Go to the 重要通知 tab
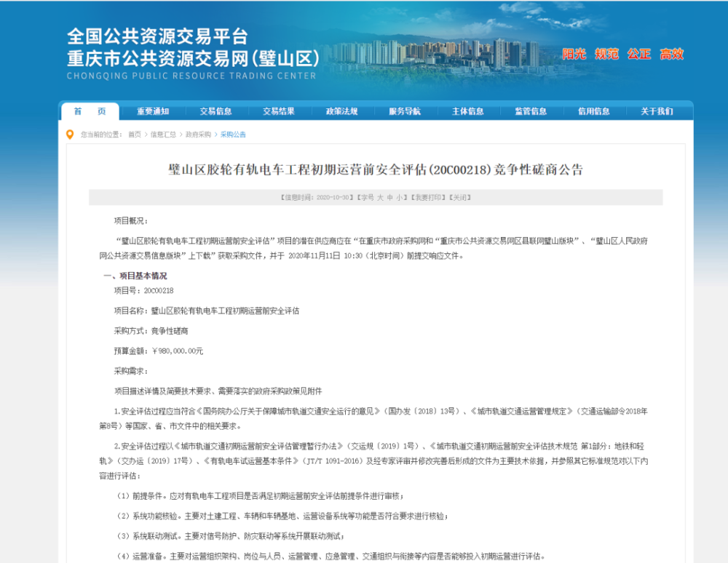The width and height of the screenshot is (728, 563). click(153, 111)
